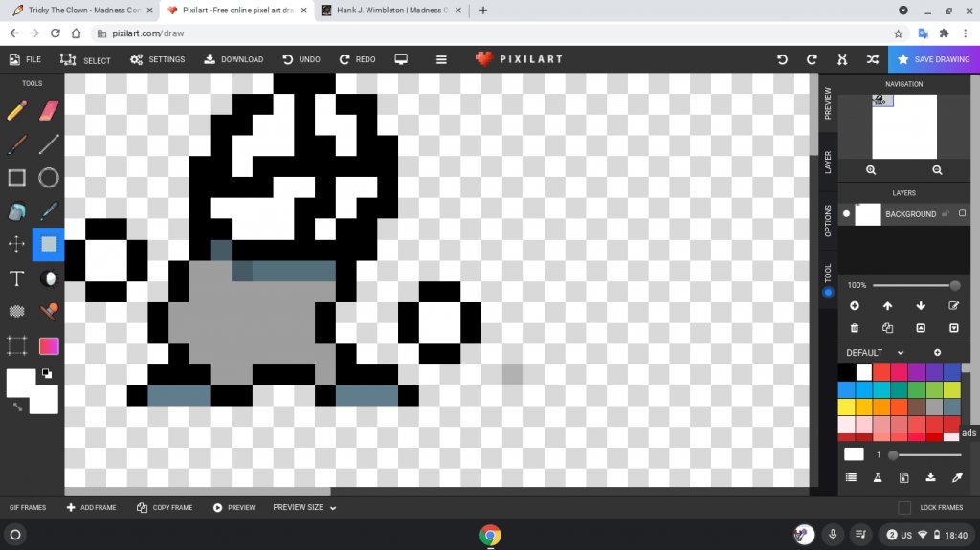Toggle Lock Frames checkbox
Image resolution: width=980 pixels, height=550 pixels.
tap(903, 508)
